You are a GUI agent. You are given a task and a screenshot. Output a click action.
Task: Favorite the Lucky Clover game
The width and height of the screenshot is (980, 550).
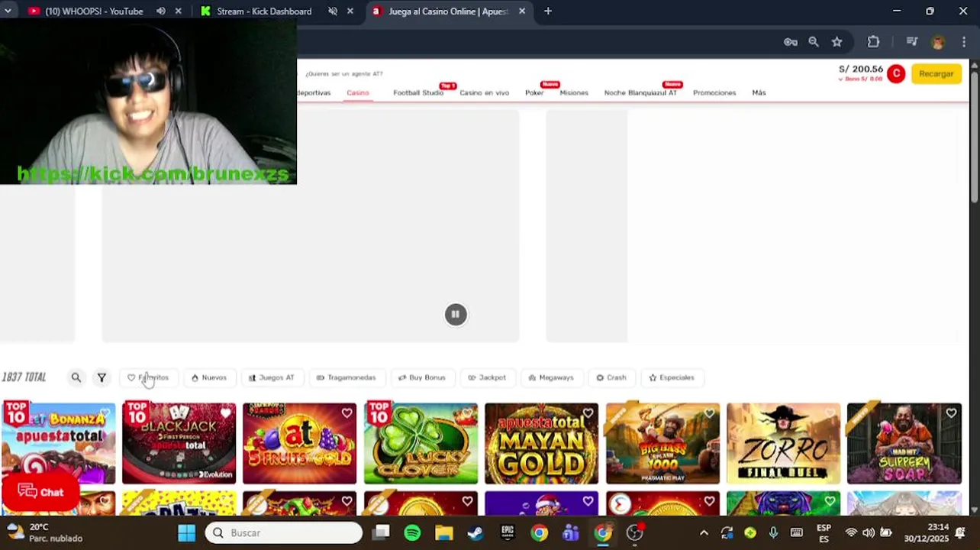pyautogui.click(x=467, y=413)
